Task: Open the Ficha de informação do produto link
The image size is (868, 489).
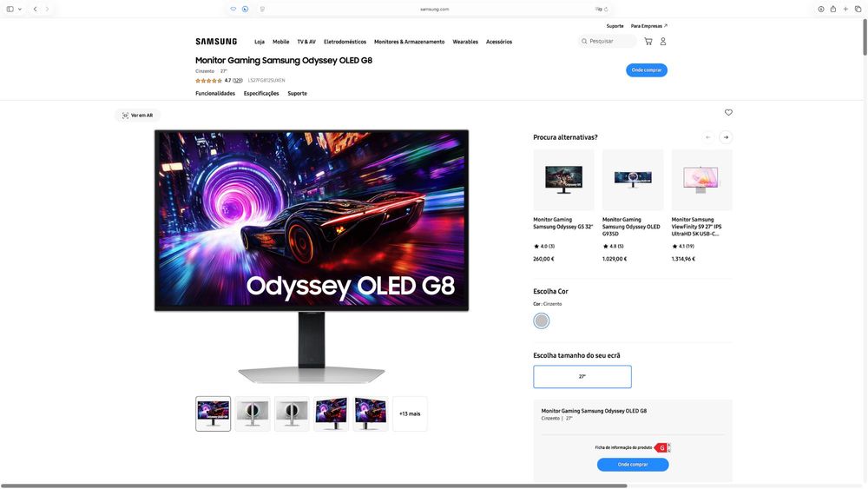Action: [x=623, y=447]
